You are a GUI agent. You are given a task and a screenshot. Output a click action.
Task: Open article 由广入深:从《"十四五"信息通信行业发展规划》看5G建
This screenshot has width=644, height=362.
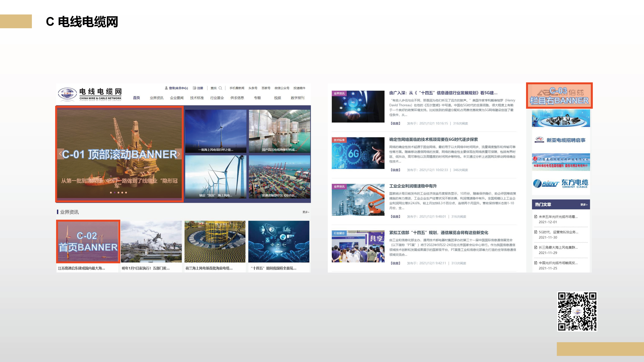[443, 93]
